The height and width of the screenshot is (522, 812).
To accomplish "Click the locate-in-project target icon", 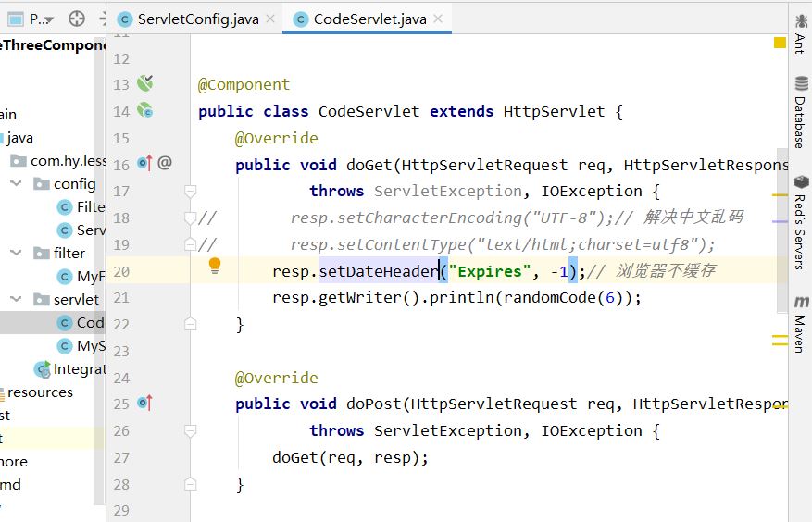I will [77, 19].
